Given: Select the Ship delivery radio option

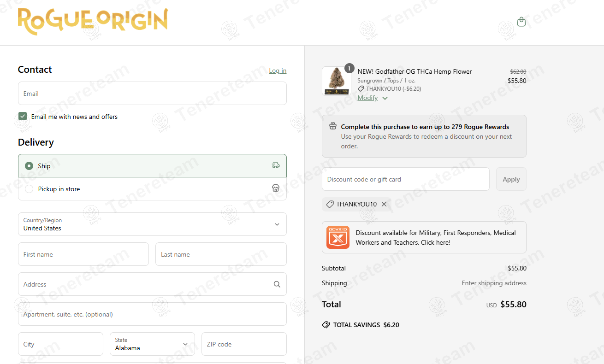Looking at the screenshot, I should tap(29, 166).
